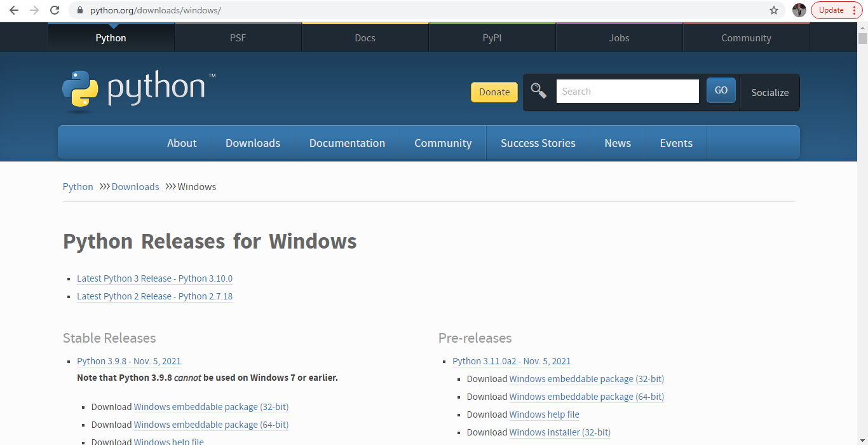Click the browser Forward arrow

[34, 10]
